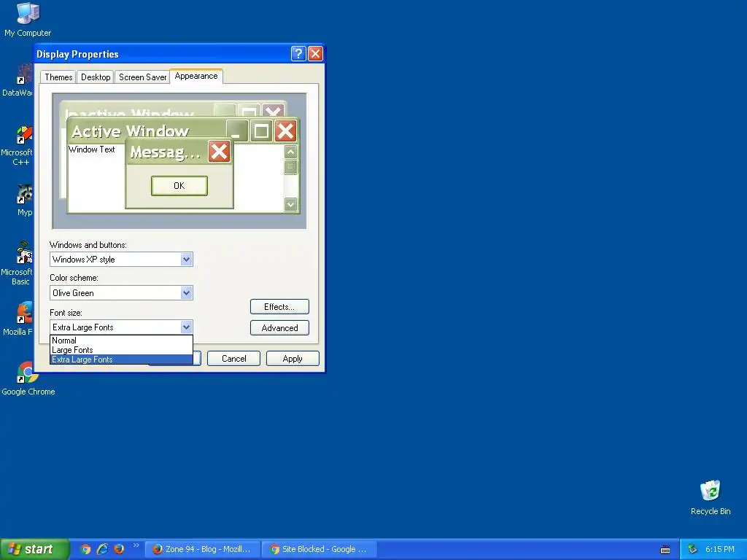Screen dimensions: 747x560
Task: Select the Appearance tab
Action: coord(196,76)
